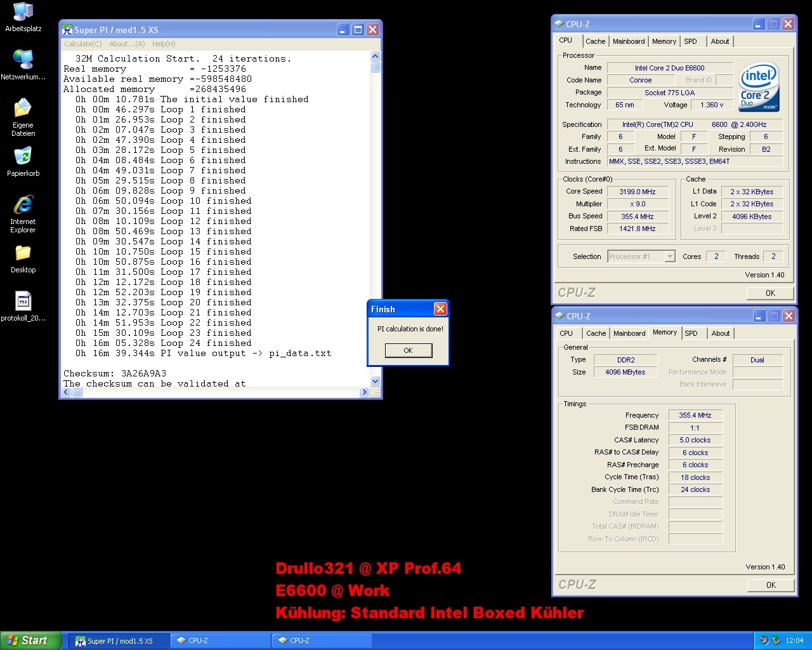The width and height of the screenshot is (812, 650).
Task: Close the Finish dialog
Action: (440, 309)
